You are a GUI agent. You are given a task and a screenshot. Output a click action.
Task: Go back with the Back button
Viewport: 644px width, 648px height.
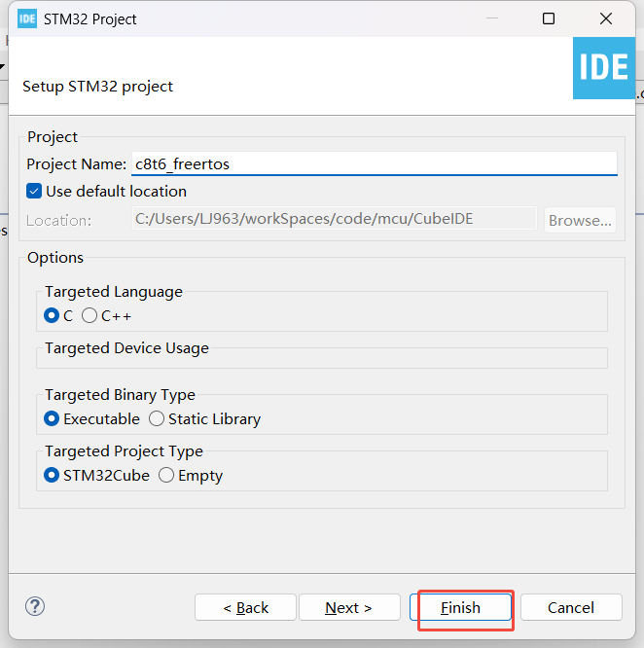click(245, 607)
